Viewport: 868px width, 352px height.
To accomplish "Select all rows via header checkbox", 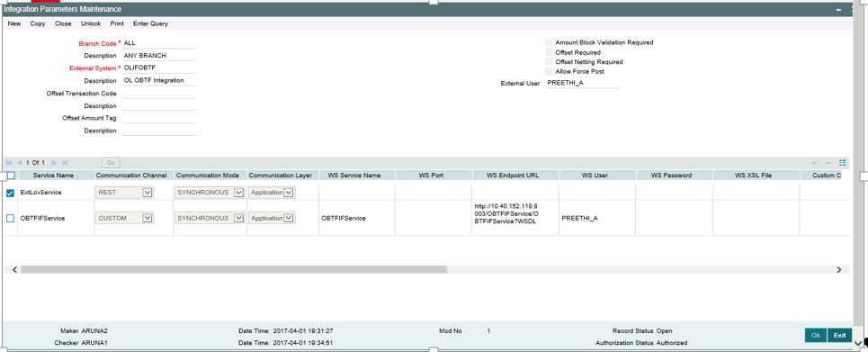I will [x=11, y=176].
